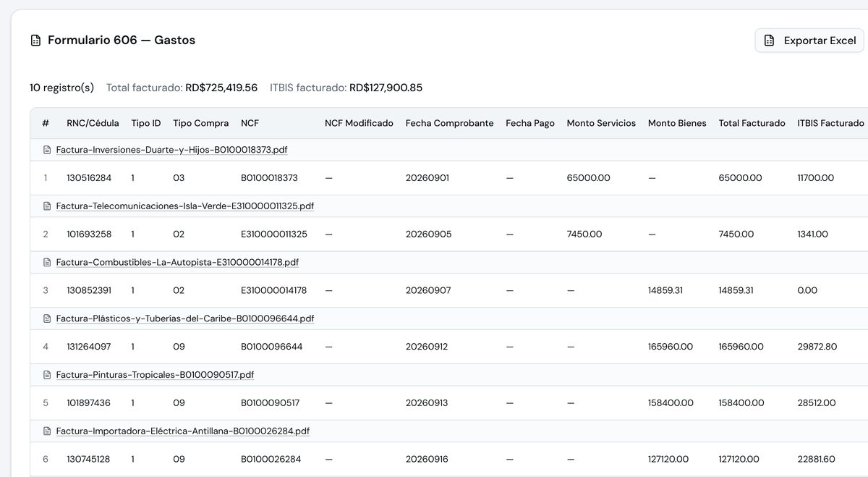Select Monto Servicios cell 65000.00
The height and width of the screenshot is (477, 868).
click(x=589, y=178)
